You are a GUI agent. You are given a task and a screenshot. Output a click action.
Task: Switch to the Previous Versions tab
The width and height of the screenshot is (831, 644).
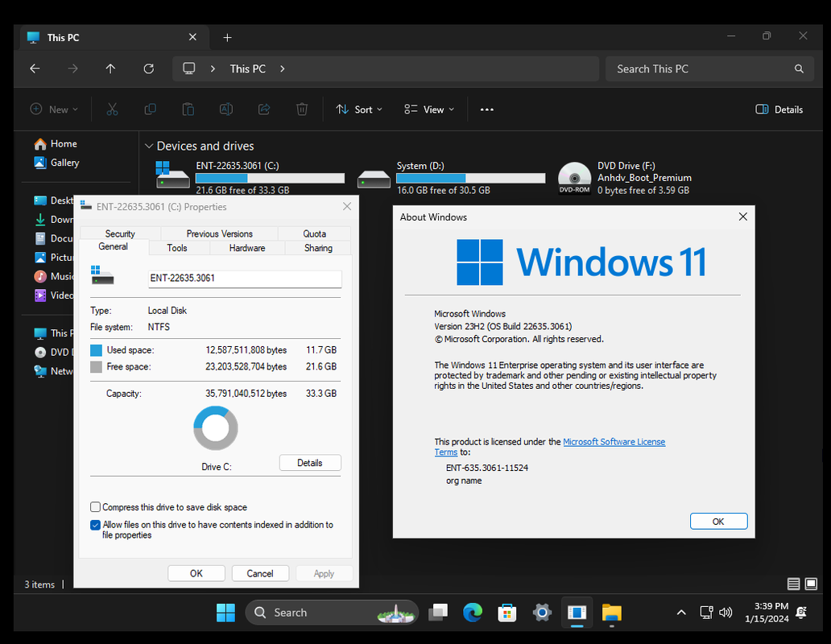(x=219, y=233)
